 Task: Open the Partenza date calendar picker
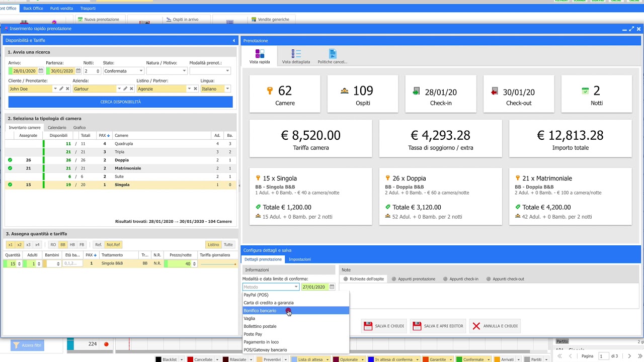[x=78, y=71]
